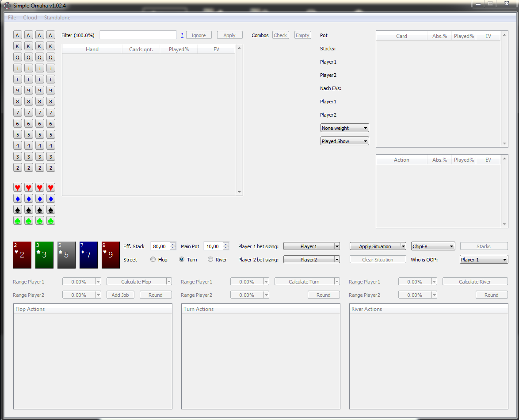This screenshot has width=519, height=420.
Task: Decrease the Eff. Stack value with down arrow
Action: tap(173, 248)
